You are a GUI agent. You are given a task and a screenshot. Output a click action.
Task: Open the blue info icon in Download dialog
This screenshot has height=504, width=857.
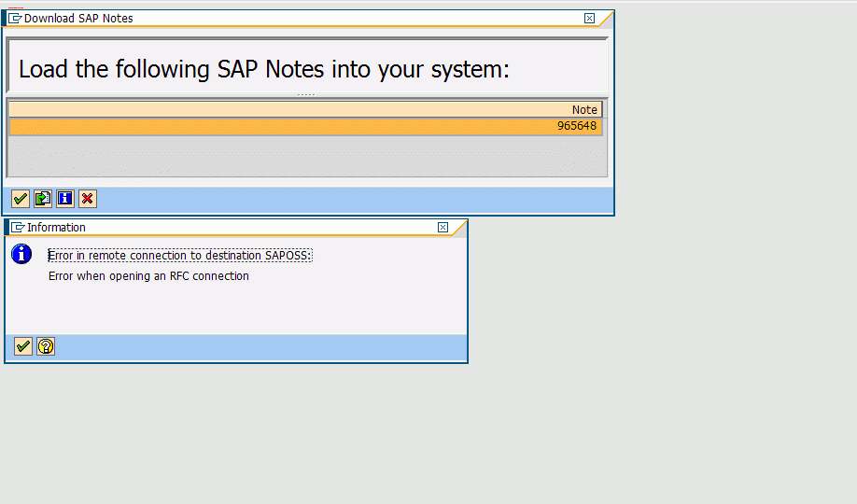point(65,199)
